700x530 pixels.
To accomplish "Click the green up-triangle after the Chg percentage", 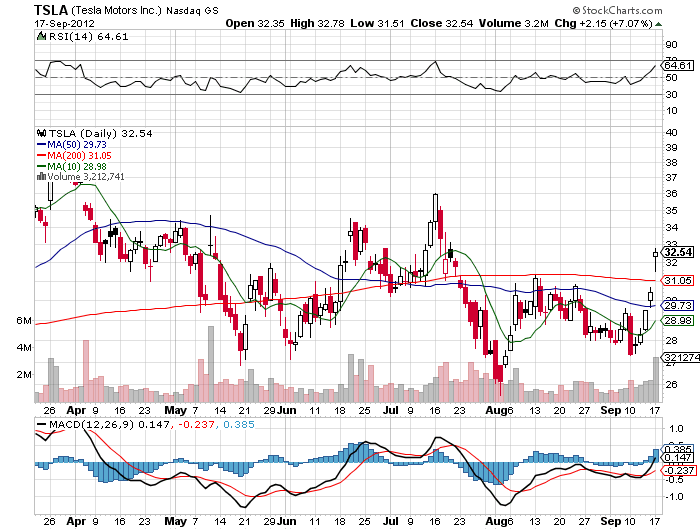I will point(658,24).
